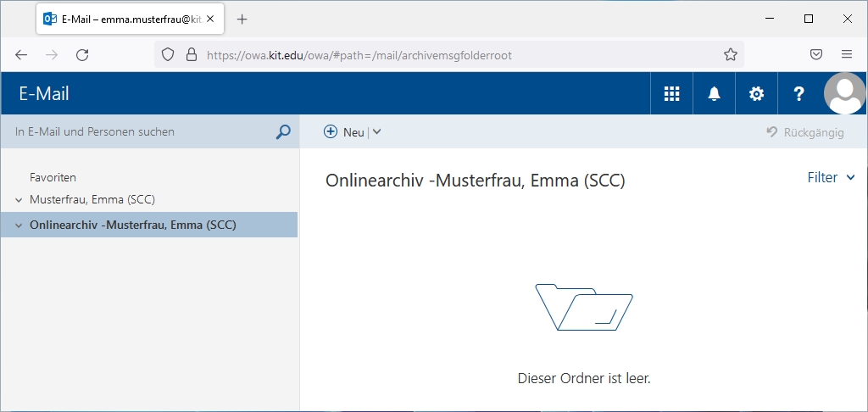868x412 pixels.
Task: Collapse the Musterfrau, Emma (SCC) mailbox
Action: 19,200
